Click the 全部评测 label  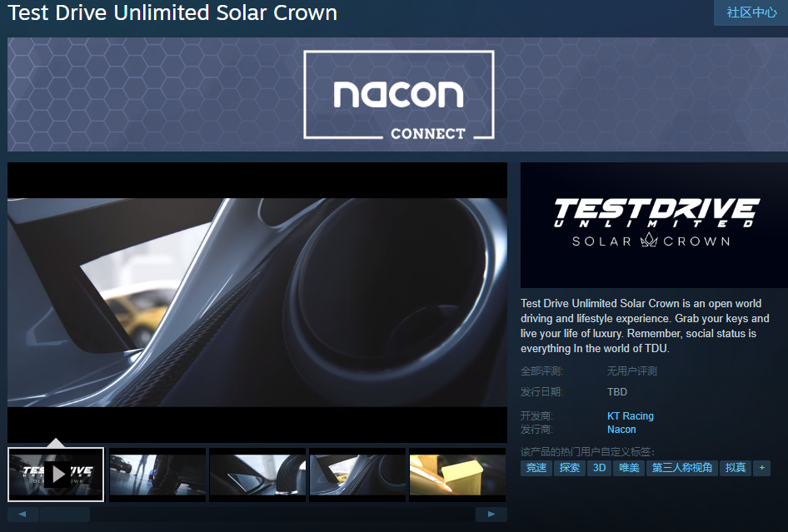pyautogui.click(x=541, y=371)
